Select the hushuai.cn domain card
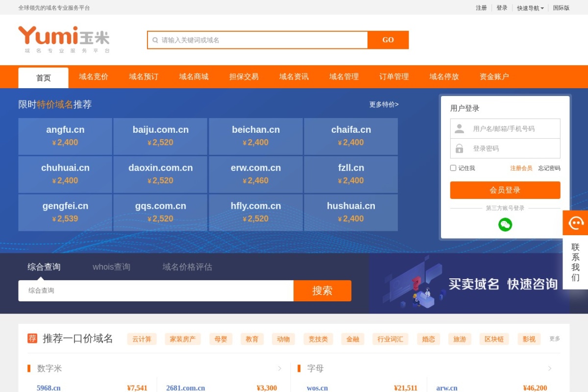The width and height of the screenshot is (588, 392). pos(351,213)
